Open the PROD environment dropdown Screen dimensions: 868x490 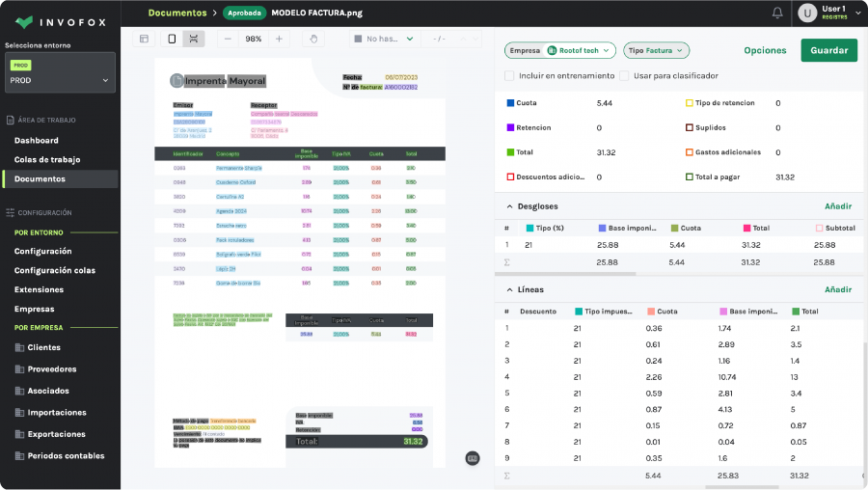(60, 73)
